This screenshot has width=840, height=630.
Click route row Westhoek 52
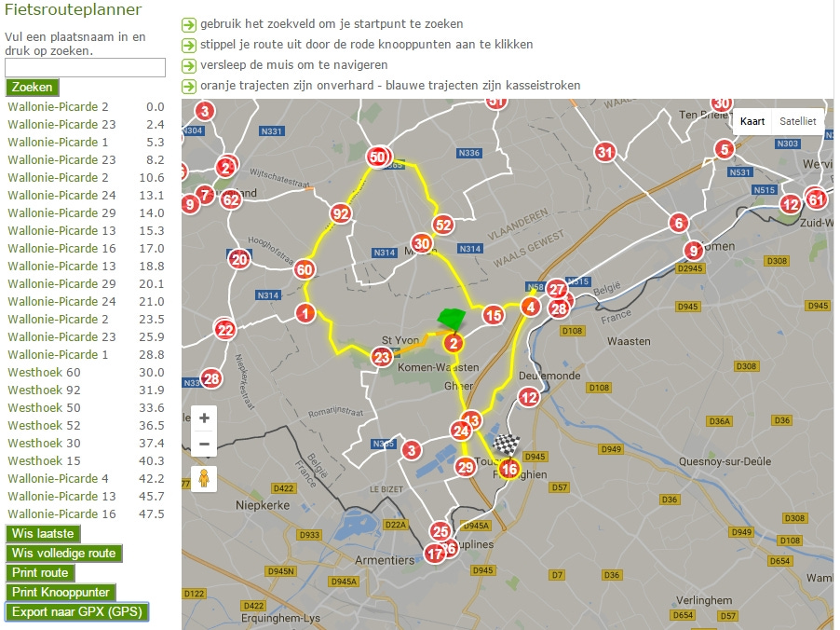pos(86,425)
